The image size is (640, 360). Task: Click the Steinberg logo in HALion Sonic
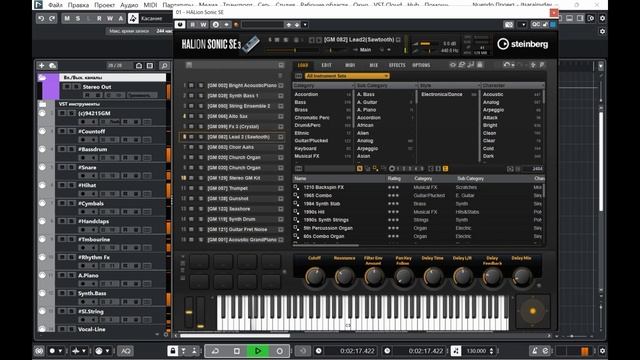click(522, 44)
